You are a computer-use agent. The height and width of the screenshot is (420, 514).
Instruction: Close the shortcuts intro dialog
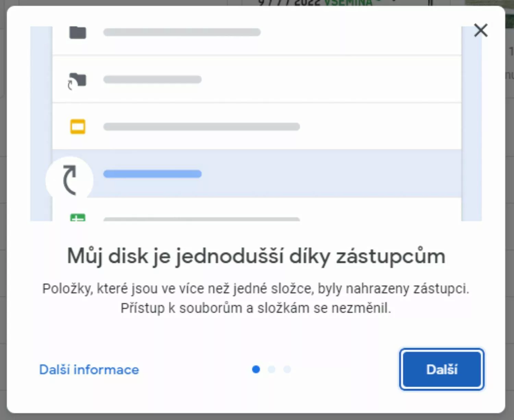[x=481, y=30]
